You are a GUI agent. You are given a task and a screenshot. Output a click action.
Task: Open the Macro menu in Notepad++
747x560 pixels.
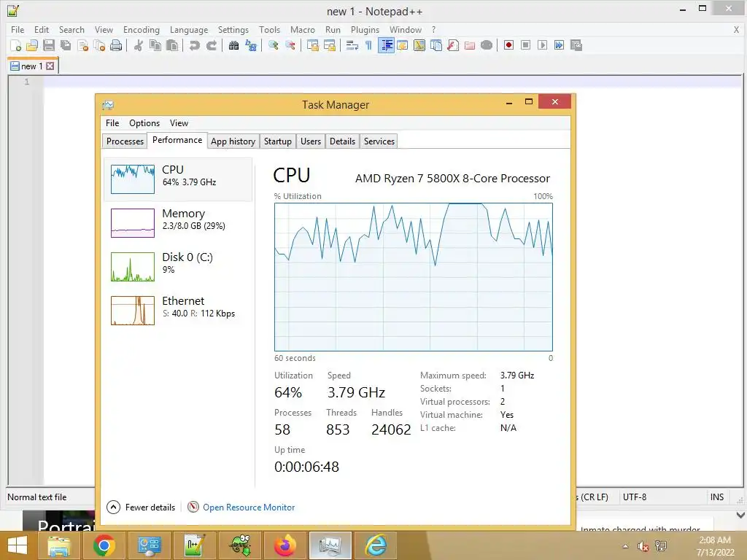coord(303,29)
